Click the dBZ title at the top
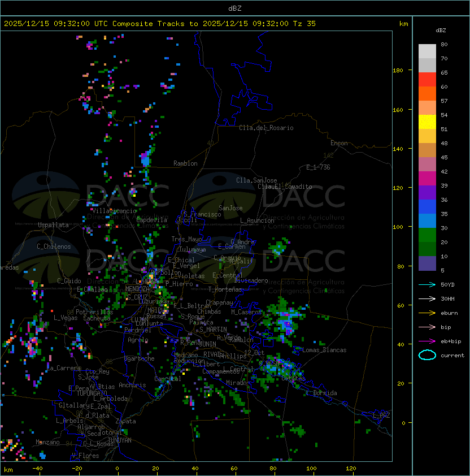This screenshot has height=476, width=470. [x=235, y=8]
